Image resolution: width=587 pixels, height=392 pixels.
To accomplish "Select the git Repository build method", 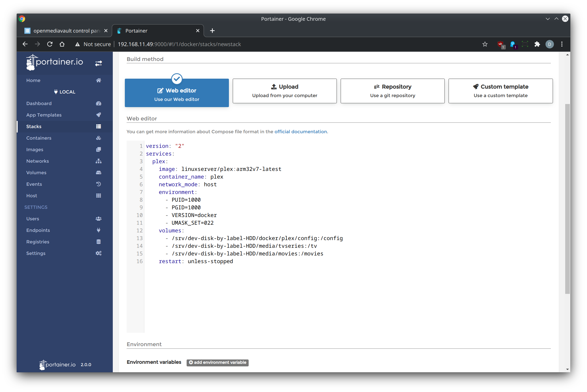I will pyautogui.click(x=392, y=91).
